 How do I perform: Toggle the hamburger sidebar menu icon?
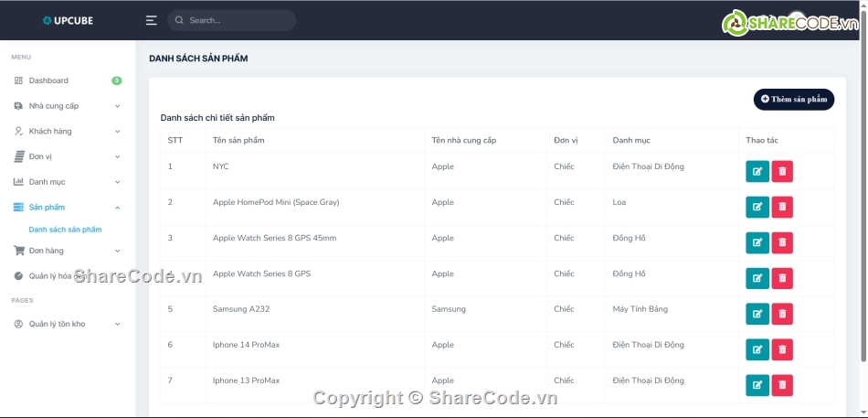(x=151, y=20)
